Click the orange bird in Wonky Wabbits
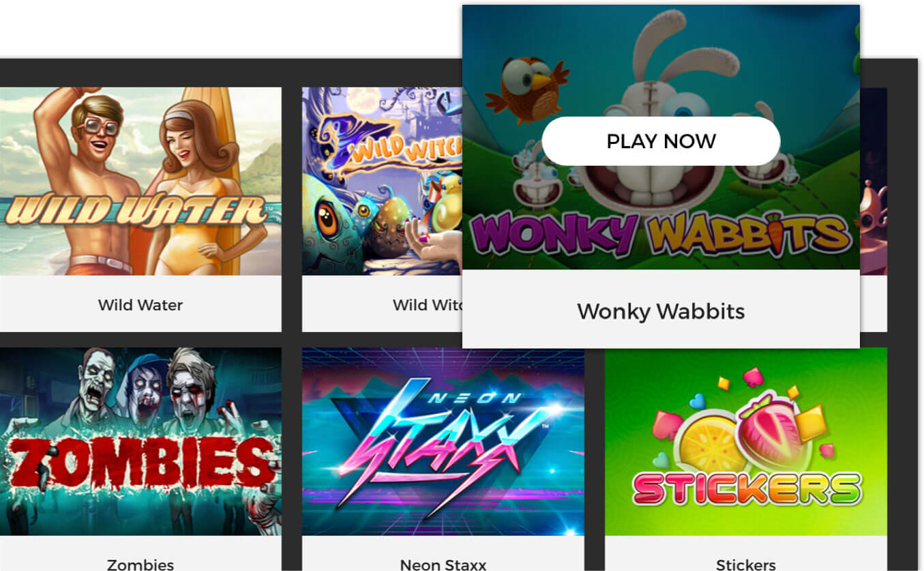The height and width of the screenshot is (571, 924). pos(526,90)
